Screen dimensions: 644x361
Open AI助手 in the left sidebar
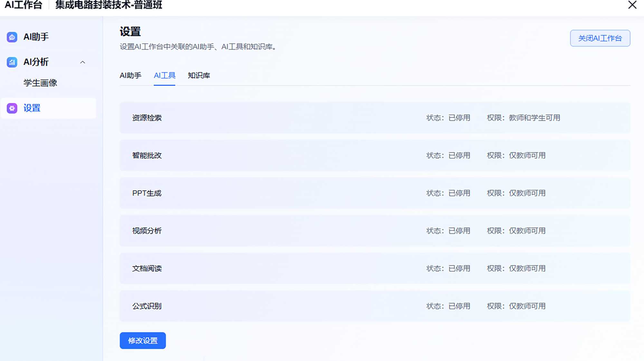36,37
